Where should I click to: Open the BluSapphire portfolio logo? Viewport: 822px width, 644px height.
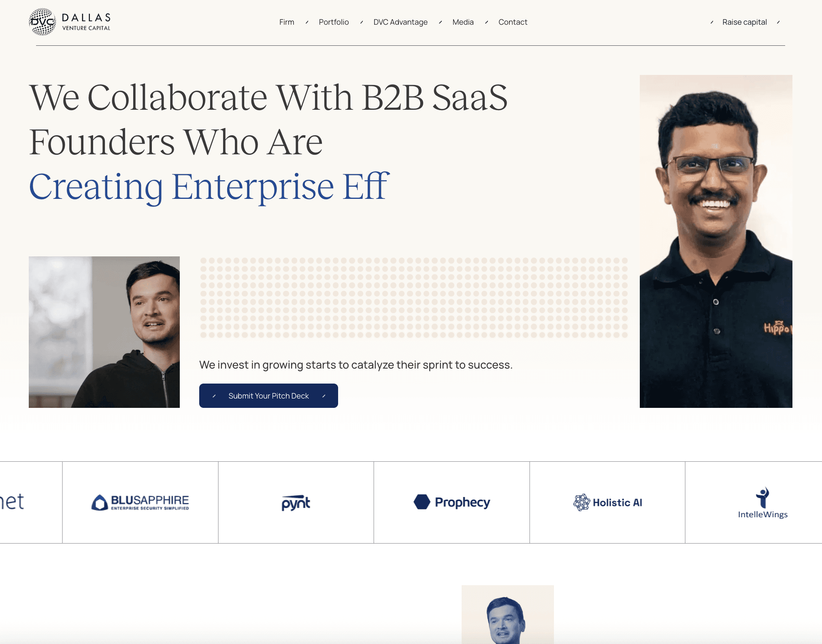point(140,503)
